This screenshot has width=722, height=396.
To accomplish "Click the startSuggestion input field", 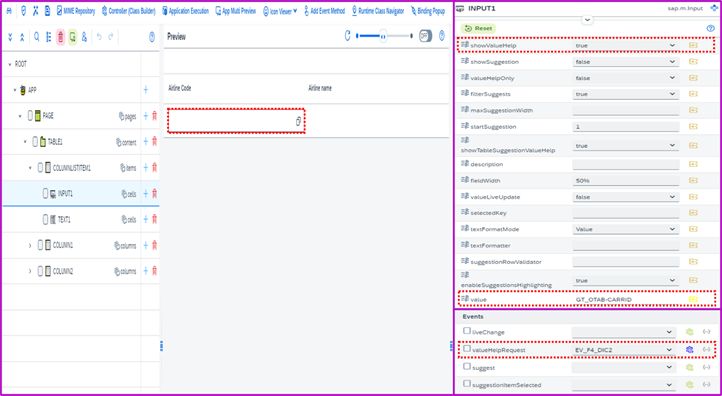I will pyautogui.click(x=625, y=126).
